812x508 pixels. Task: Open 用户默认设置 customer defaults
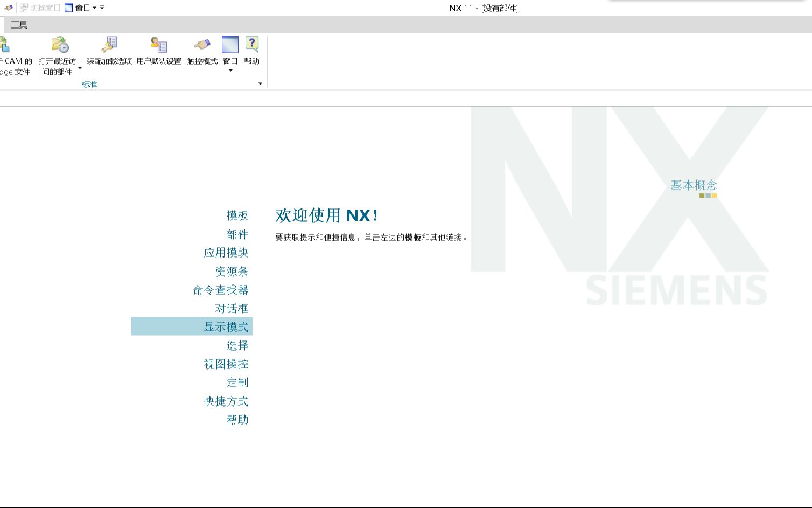[x=159, y=51]
